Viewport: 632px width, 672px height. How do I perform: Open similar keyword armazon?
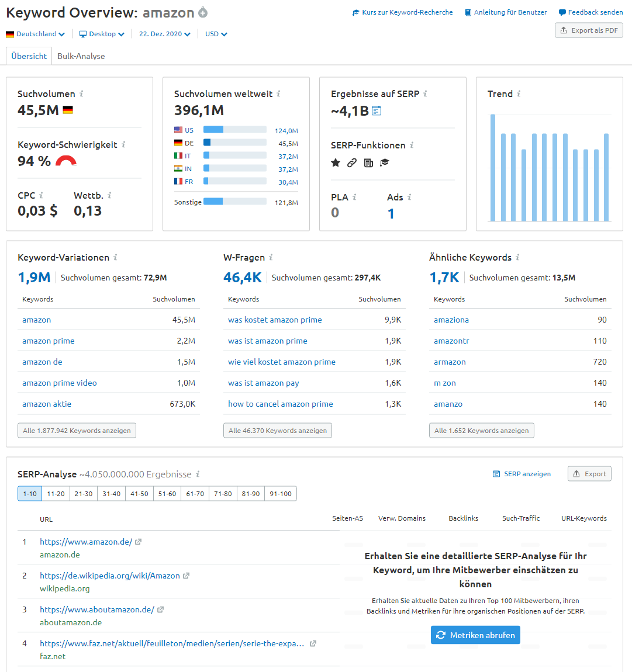[450, 362]
